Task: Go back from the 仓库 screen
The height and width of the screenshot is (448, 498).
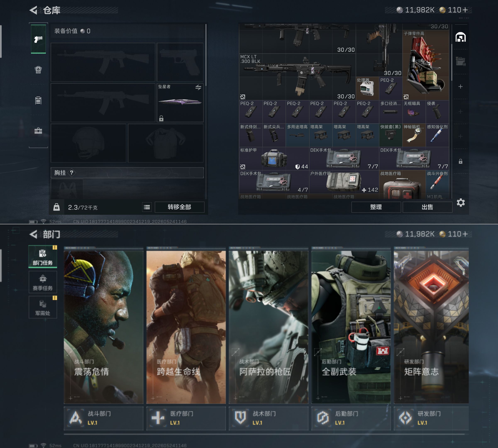Action: (33, 10)
